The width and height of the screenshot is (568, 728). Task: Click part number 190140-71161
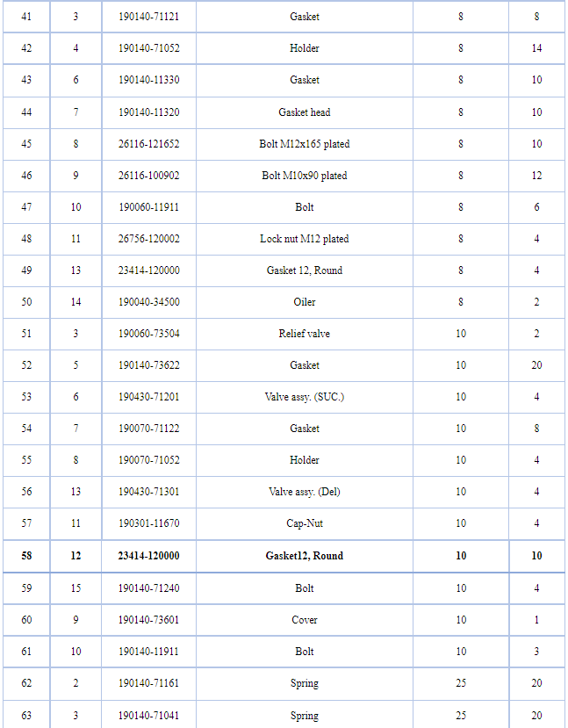tap(148, 683)
